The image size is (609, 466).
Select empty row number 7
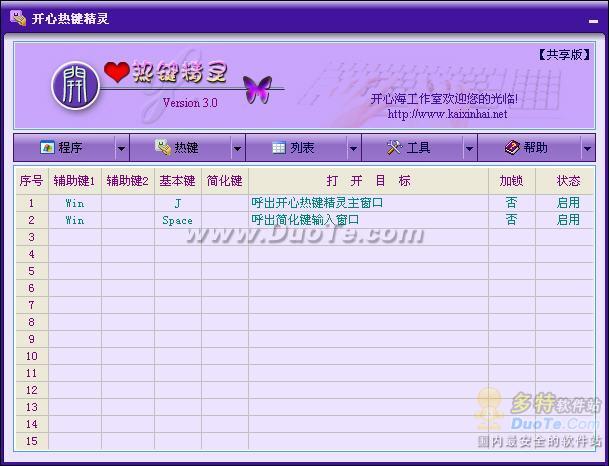click(x=31, y=305)
